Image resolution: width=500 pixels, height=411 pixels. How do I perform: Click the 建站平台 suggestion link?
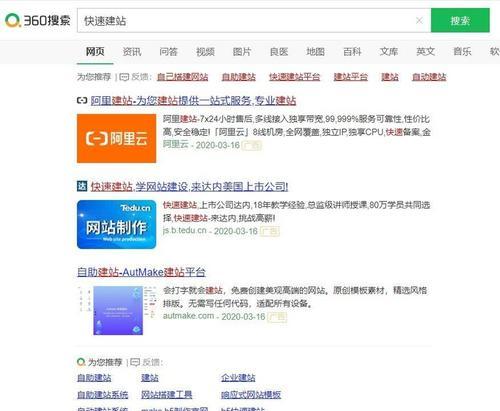(351, 77)
